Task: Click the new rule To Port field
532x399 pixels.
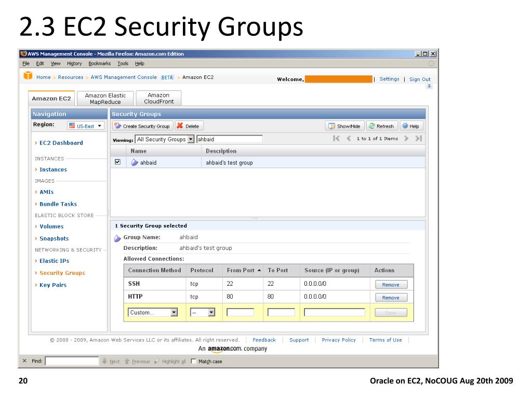Action: pyautogui.click(x=281, y=312)
